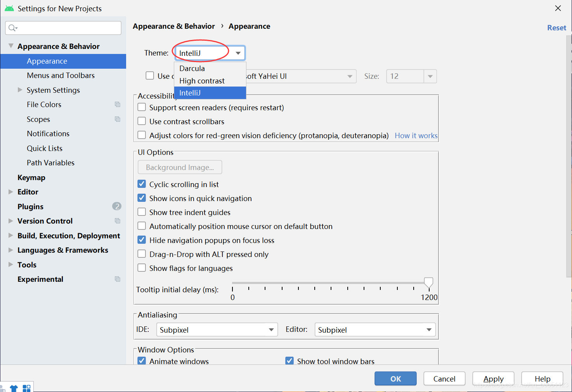Enable Drag-n-Drop with ALT pressed only
The height and width of the screenshot is (392, 572).
coord(142,254)
